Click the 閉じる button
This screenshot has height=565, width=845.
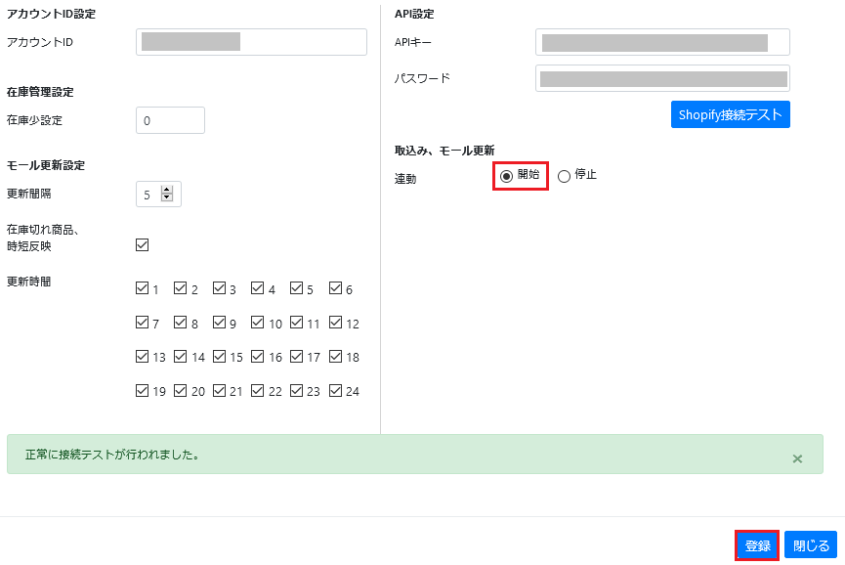click(x=811, y=546)
